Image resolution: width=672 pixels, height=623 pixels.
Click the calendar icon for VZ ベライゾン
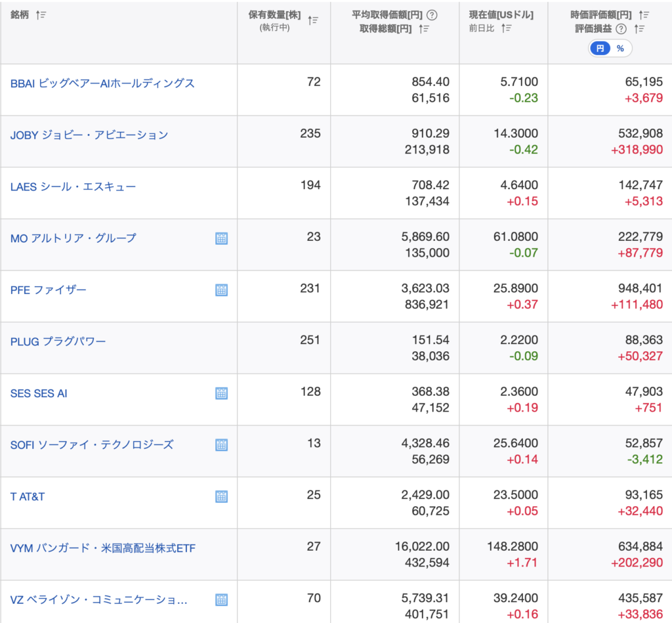point(222,599)
